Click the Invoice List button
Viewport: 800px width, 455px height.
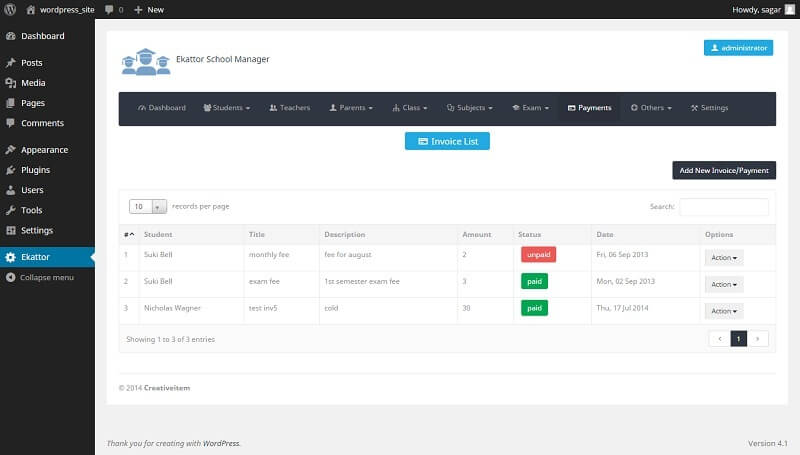(x=447, y=141)
